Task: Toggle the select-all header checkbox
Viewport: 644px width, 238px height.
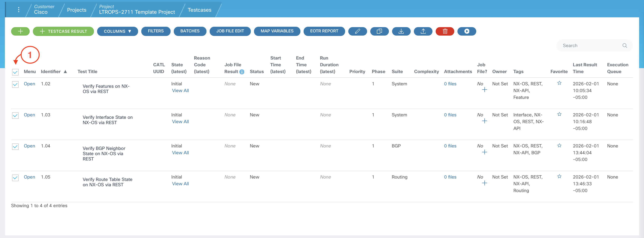Action: coord(15,72)
